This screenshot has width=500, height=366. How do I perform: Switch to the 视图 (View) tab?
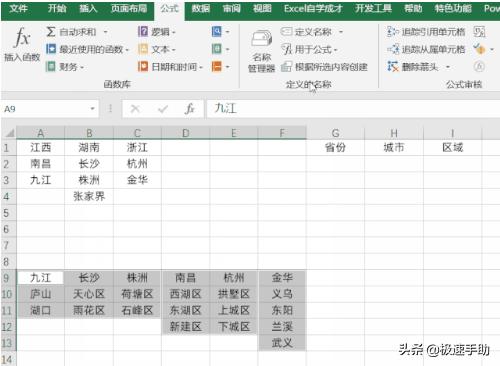262,8
